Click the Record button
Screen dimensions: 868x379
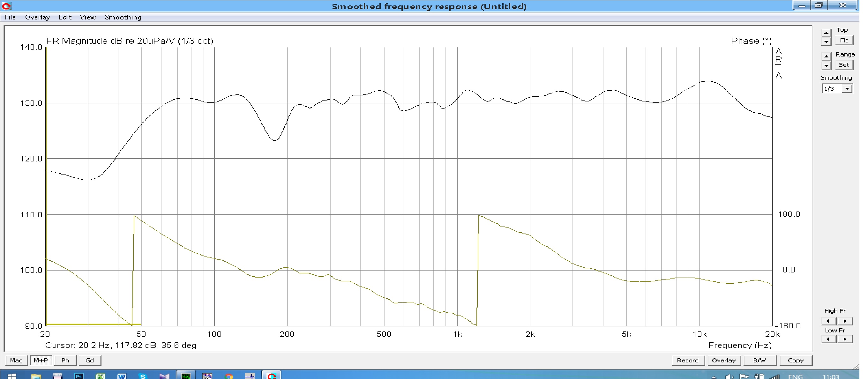687,360
